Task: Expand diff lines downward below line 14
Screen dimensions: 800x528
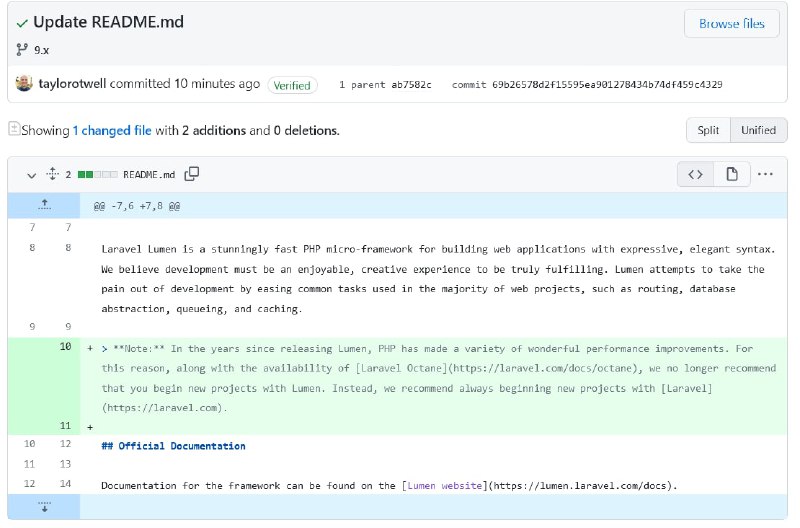Action: click(44, 507)
